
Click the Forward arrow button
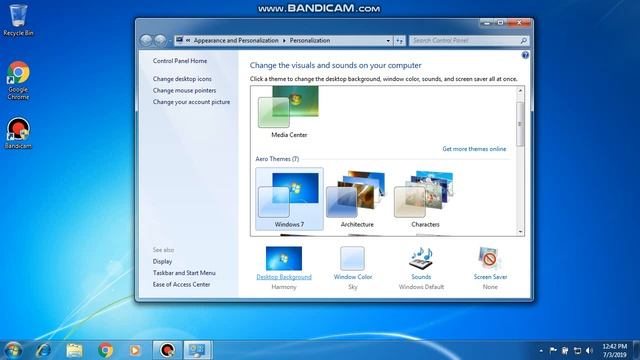(x=160, y=40)
